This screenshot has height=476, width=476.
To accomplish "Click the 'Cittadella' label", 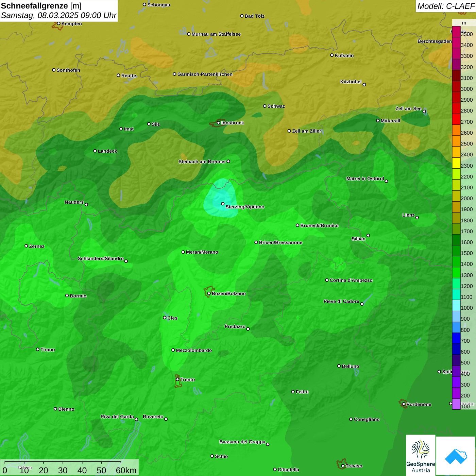I will 288,470.
